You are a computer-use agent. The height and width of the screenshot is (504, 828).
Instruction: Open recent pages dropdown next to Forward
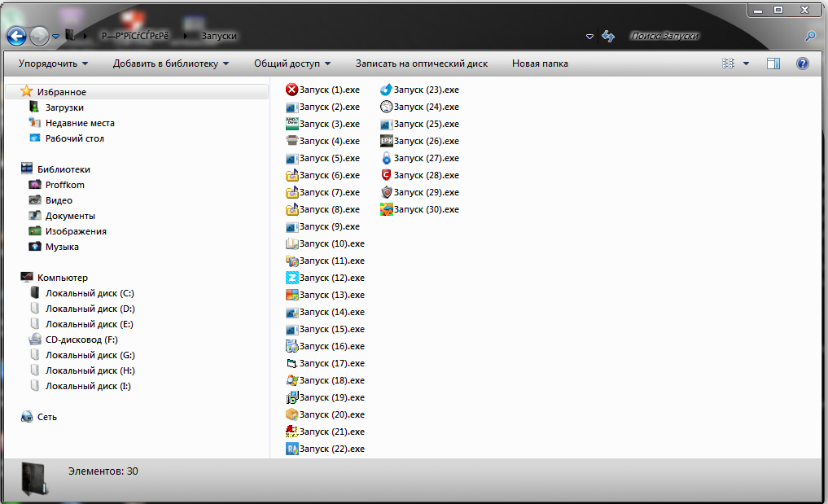55,37
